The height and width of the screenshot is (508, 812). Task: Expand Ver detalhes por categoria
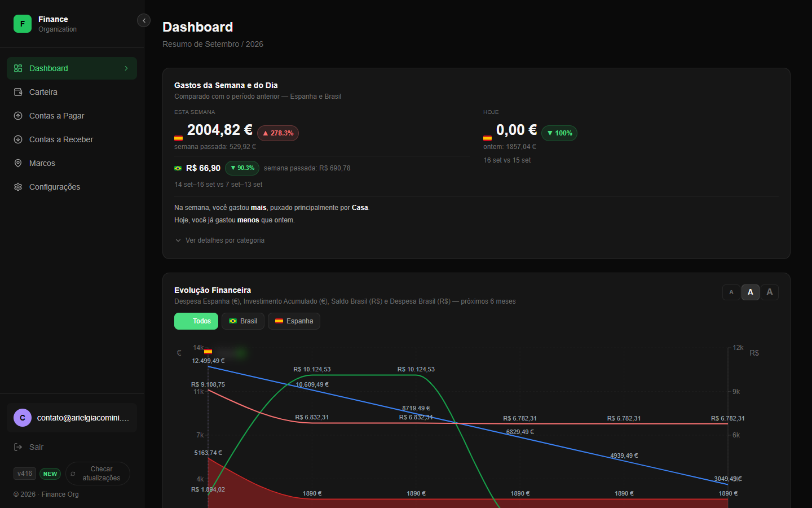click(219, 240)
